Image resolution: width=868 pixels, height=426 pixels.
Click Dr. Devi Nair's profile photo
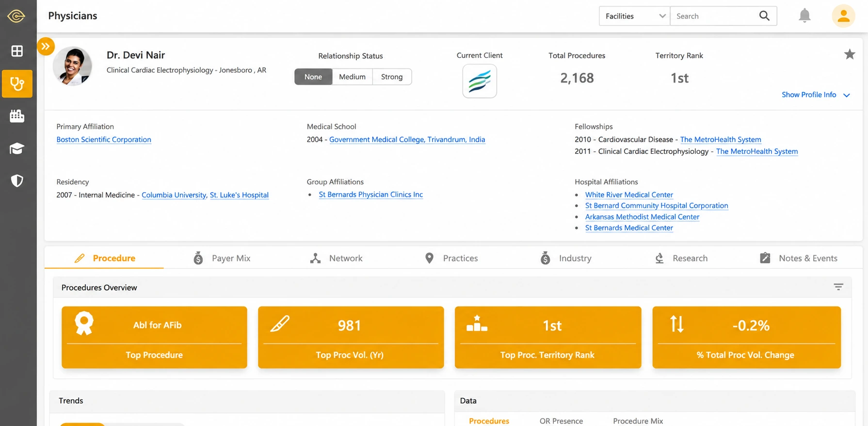click(x=72, y=66)
